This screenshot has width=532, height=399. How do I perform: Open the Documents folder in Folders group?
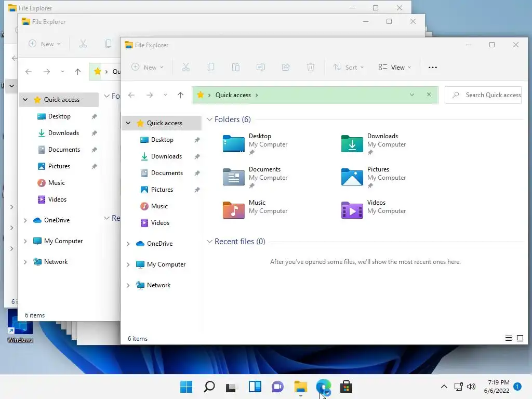pyautogui.click(x=233, y=177)
